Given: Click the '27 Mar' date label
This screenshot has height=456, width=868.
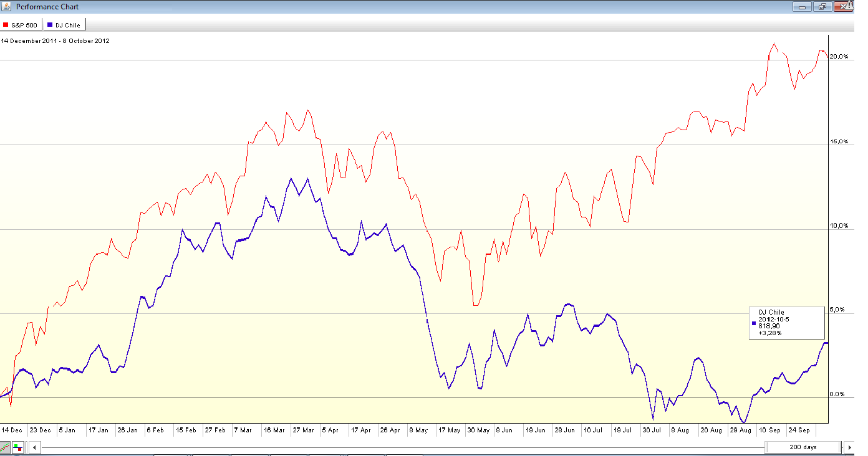Looking at the screenshot, I should (303, 430).
